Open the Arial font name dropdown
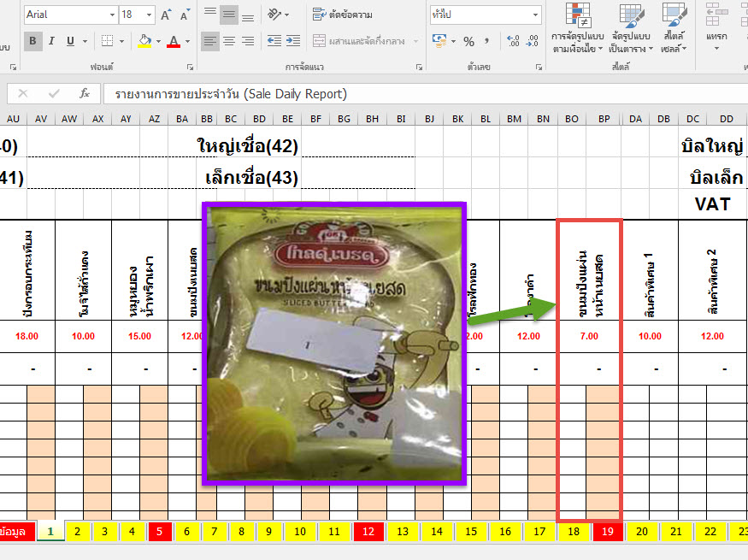This screenshot has height=560, width=748. coord(112,15)
